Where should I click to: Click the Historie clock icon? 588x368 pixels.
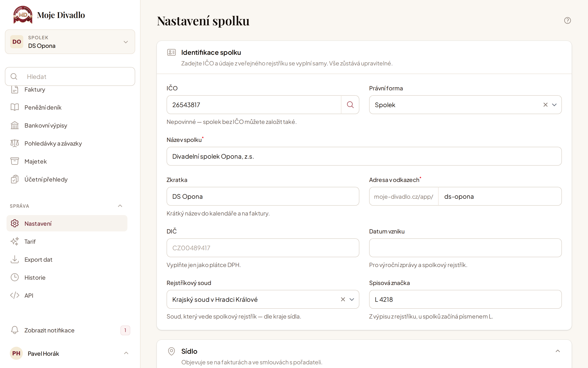pos(14,277)
